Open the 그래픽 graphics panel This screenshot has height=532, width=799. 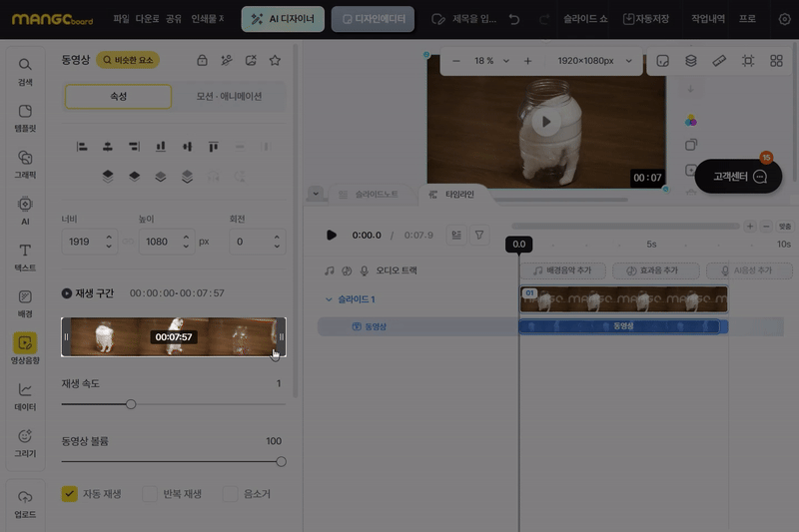pyautogui.click(x=26, y=164)
